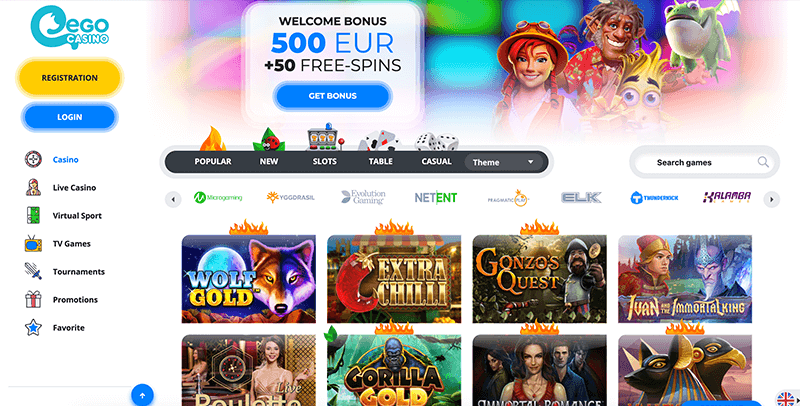Filter games by NetEnt provider logo

click(x=436, y=197)
